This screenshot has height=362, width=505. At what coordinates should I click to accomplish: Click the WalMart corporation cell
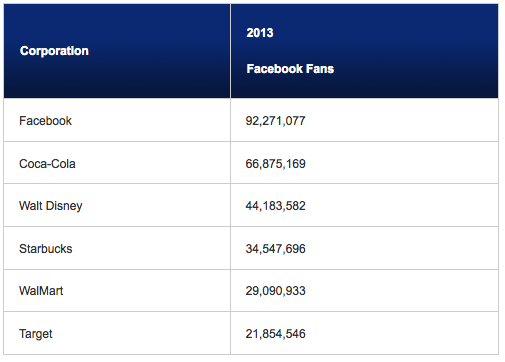(x=117, y=291)
